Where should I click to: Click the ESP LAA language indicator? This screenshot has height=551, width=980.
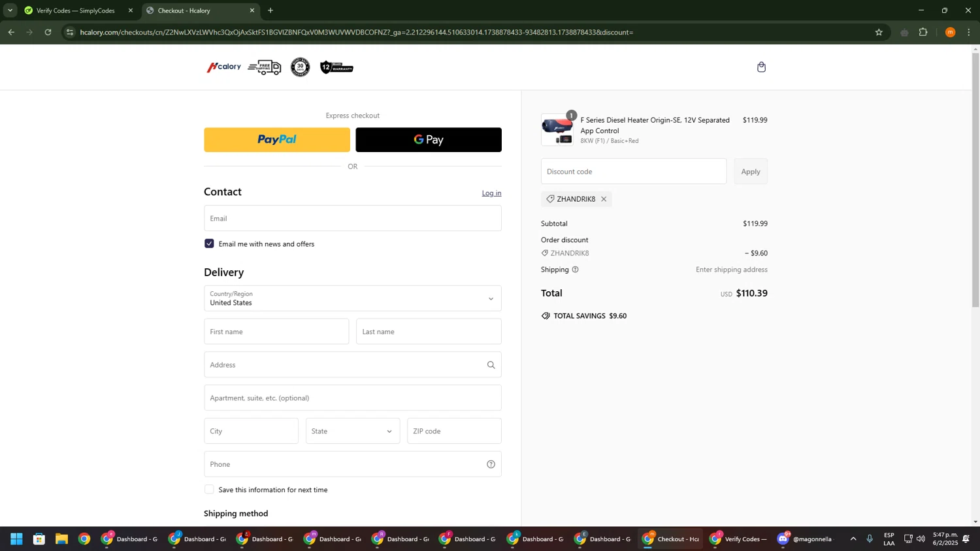tap(889, 539)
